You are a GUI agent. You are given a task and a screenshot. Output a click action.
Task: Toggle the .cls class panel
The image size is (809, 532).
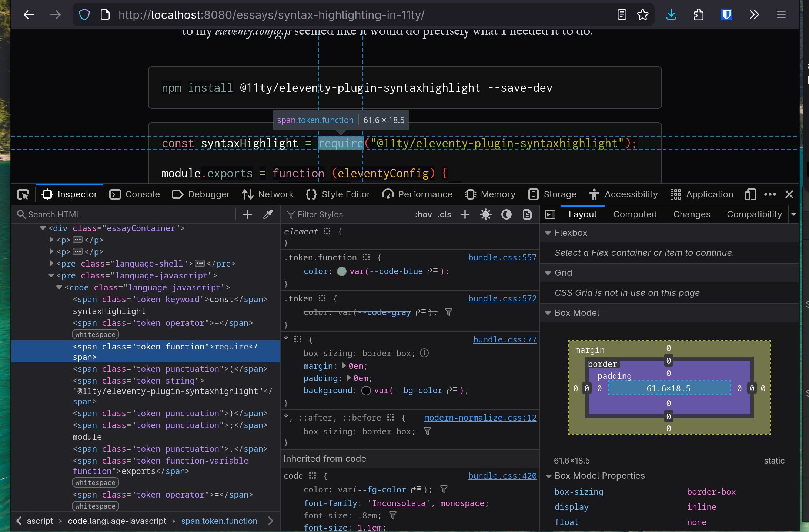444,214
